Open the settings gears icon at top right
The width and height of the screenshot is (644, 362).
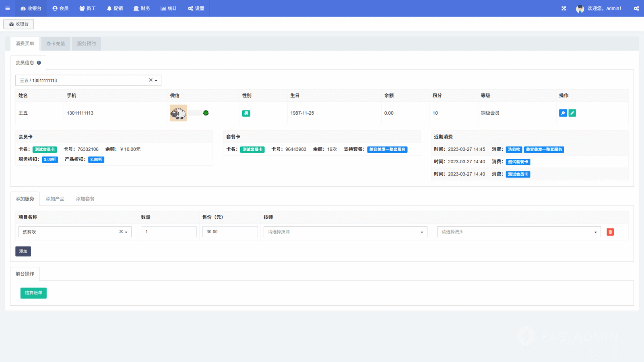click(x=636, y=8)
